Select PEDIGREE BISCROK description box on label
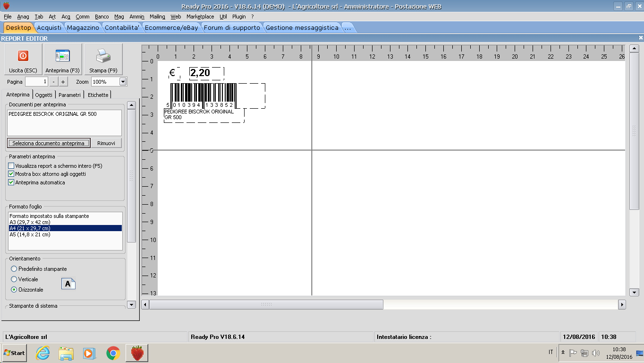644x363 pixels. [204, 115]
